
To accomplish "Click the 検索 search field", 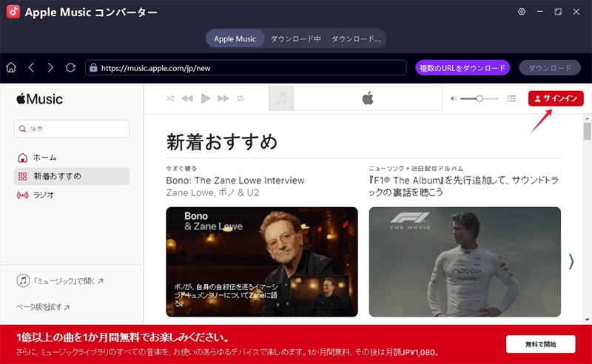I will coord(72,129).
